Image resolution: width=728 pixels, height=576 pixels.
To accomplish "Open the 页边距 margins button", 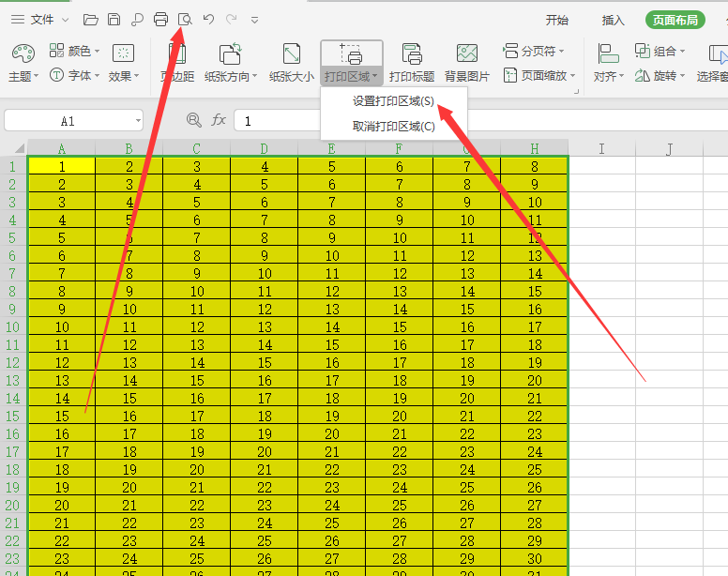I will [177, 63].
